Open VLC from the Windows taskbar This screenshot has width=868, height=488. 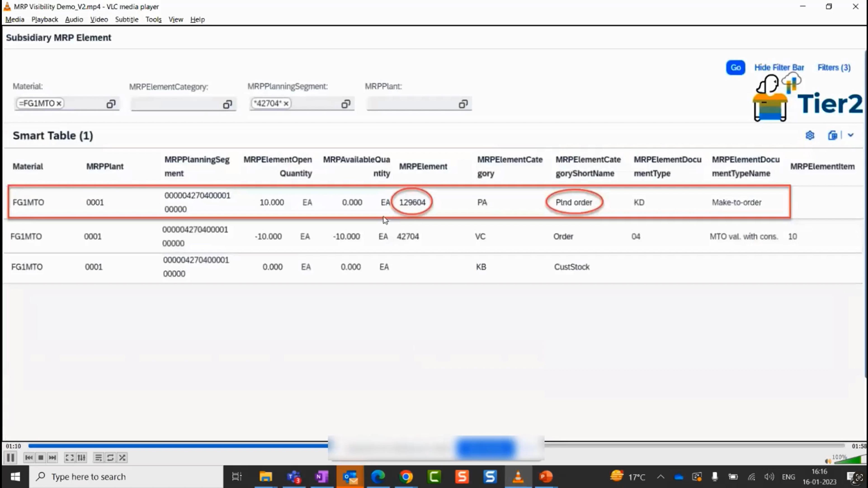tap(518, 476)
